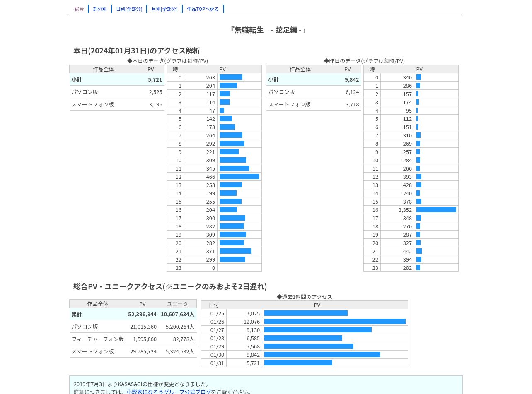Select パソコン版 cumulative PV 21,015,360
Viewport: 532px width, 394px height.
143,327
